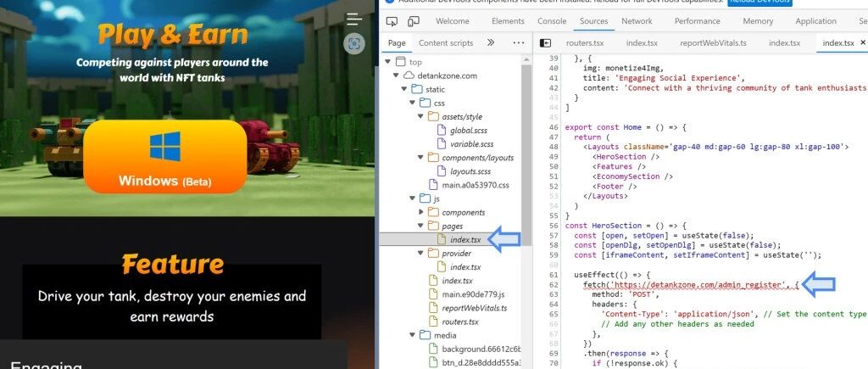Click the static folder icon
Screen dimensions: 868x369
[417, 89]
